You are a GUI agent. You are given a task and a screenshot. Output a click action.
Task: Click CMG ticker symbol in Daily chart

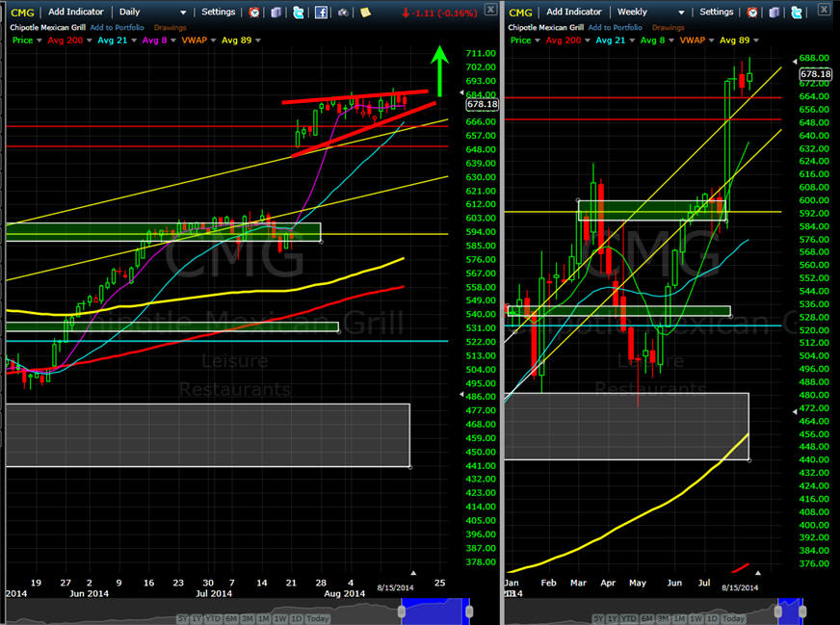tap(22, 13)
